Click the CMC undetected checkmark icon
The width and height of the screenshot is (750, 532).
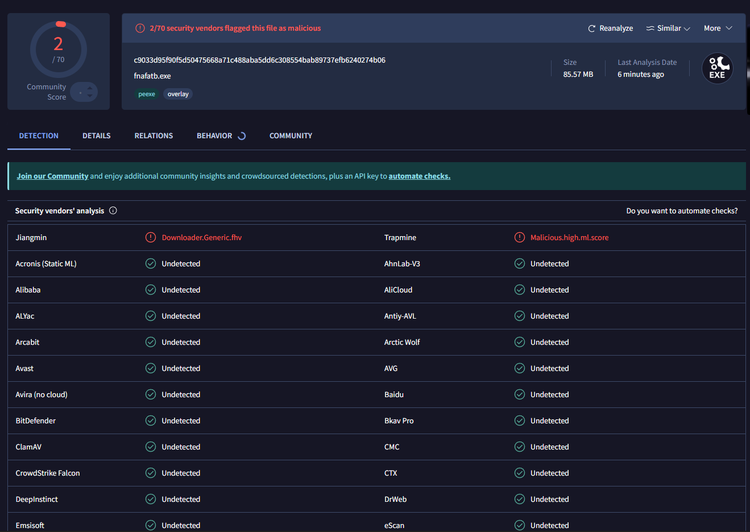pyautogui.click(x=519, y=447)
